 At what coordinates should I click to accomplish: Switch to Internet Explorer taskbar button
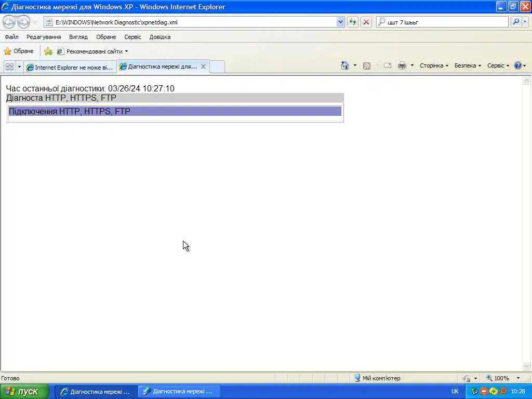(x=96, y=392)
